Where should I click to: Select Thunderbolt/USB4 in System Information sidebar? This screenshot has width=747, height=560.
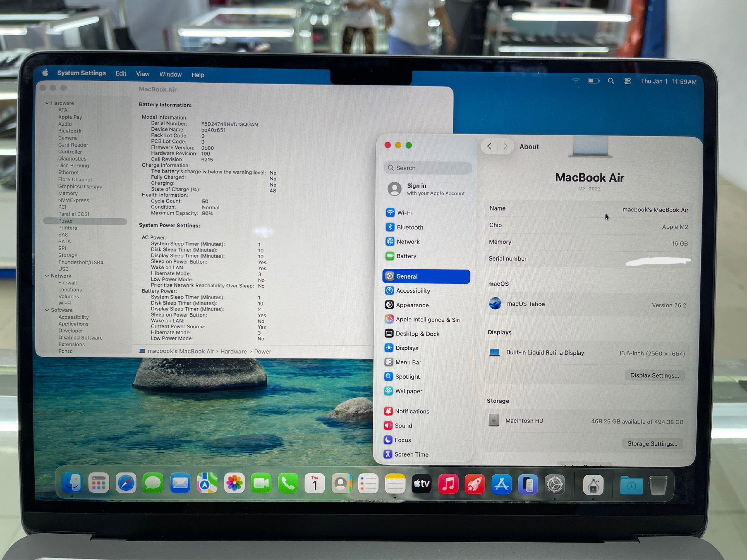pos(81,262)
